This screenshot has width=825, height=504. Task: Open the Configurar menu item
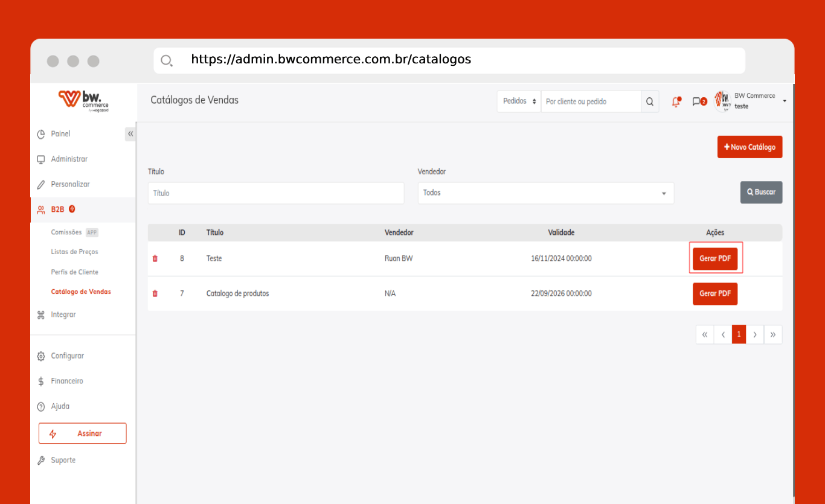(x=67, y=356)
